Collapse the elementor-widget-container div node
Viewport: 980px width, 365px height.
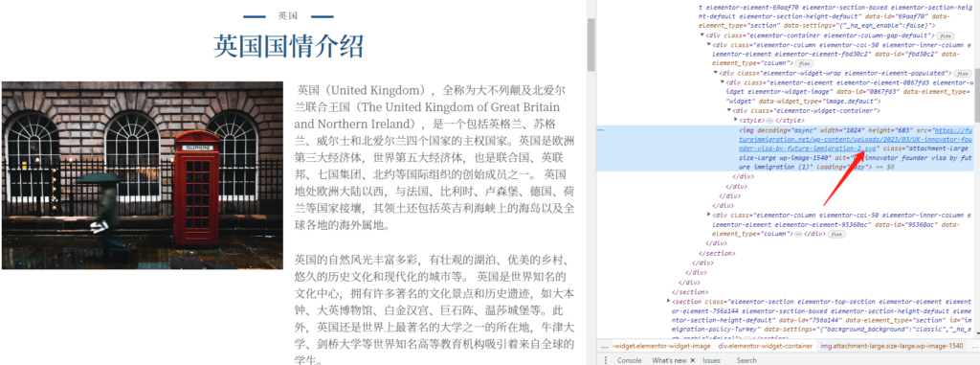point(728,110)
